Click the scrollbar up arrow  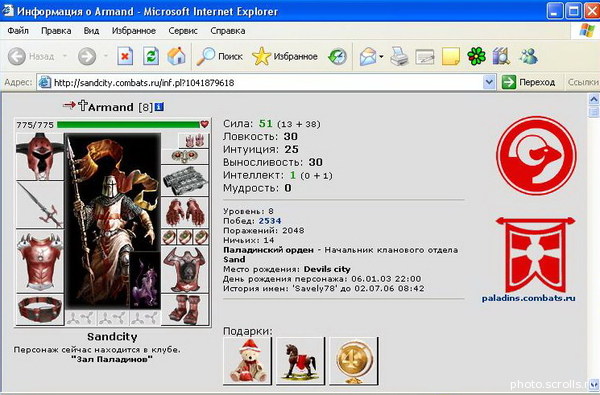tap(593, 100)
